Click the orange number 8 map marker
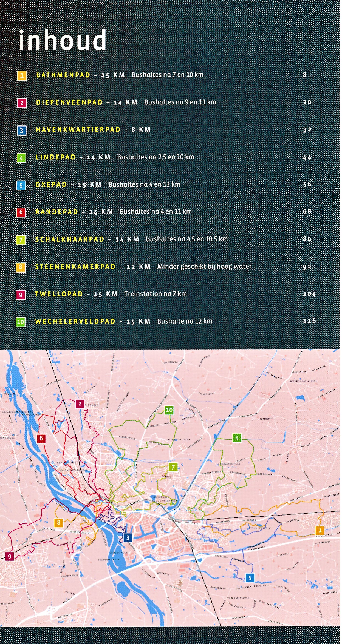Screen dimensions: 342x644 (58, 523)
